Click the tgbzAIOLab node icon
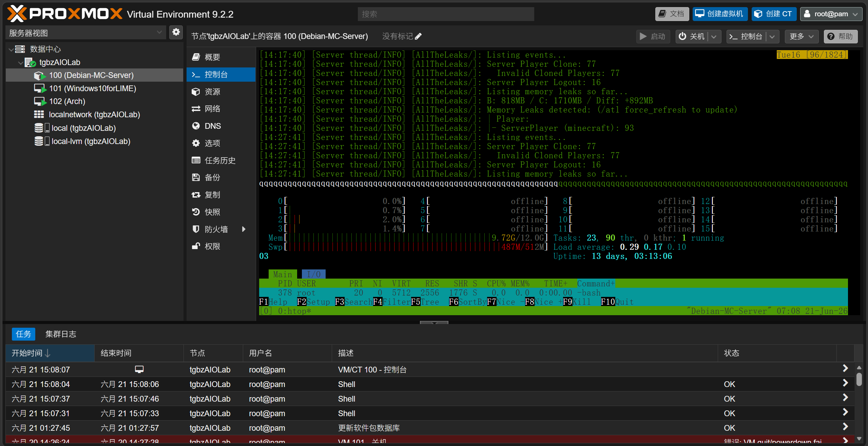The height and width of the screenshot is (446, 868). (x=30, y=62)
